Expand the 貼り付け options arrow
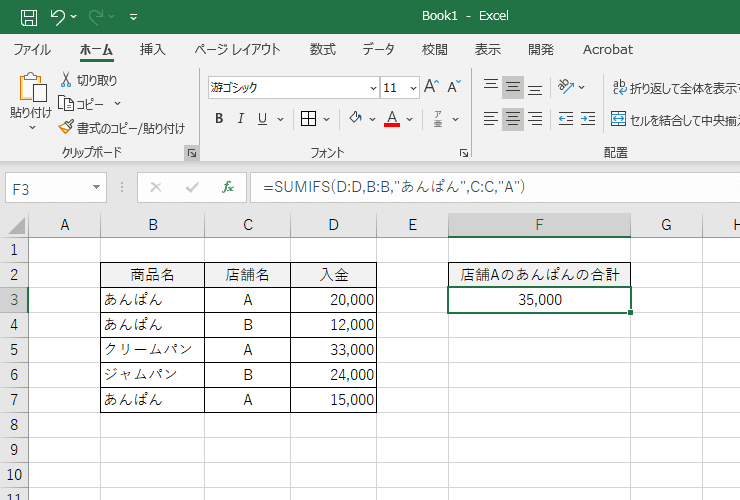 pos(32,127)
